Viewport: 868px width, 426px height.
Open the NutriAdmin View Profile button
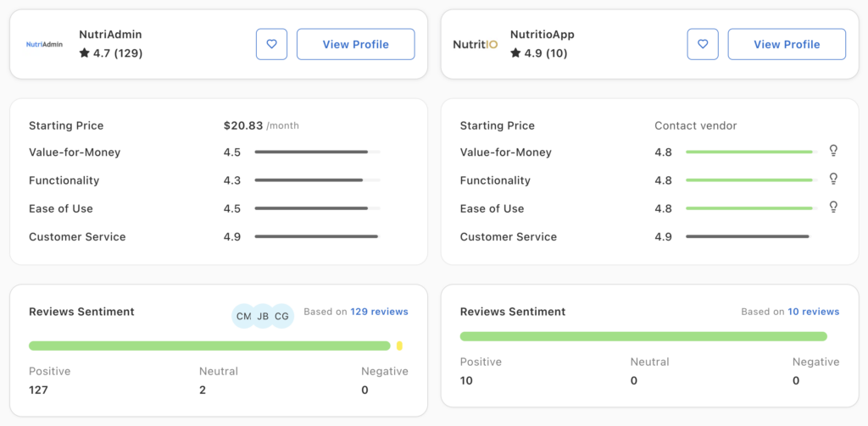coord(355,44)
